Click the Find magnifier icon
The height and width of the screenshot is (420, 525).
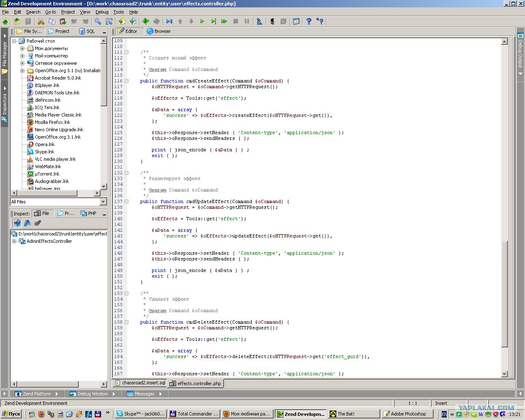98,21
